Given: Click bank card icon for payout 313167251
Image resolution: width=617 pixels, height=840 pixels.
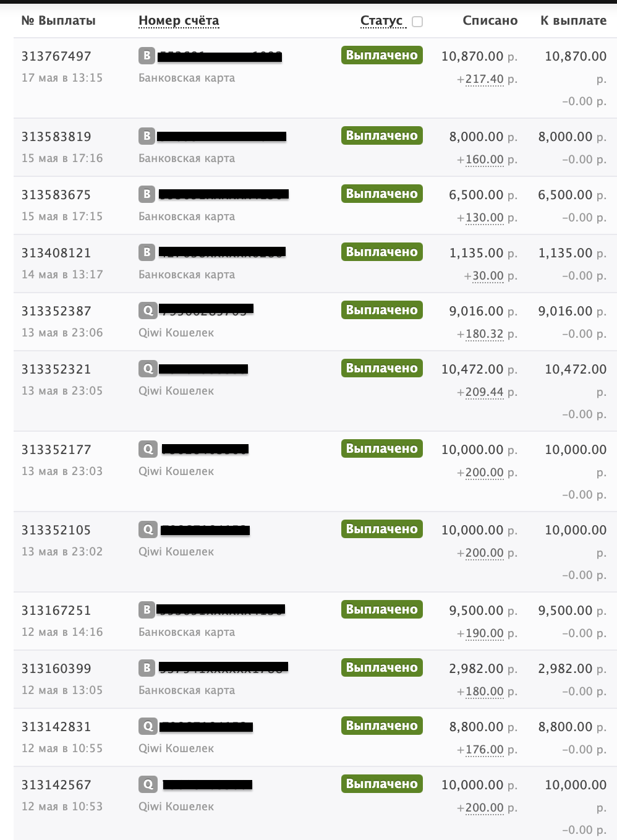Looking at the screenshot, I should (147, 609).
